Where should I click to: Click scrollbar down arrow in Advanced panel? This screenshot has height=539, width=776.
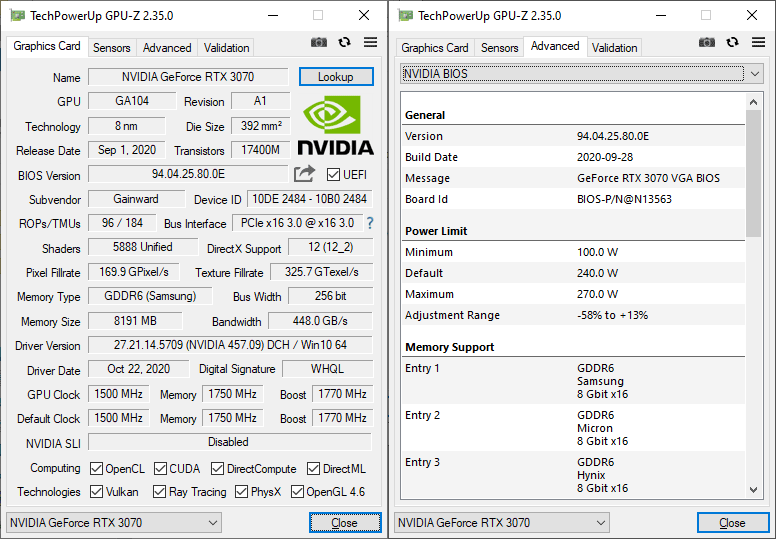click(x=753, y=490)
